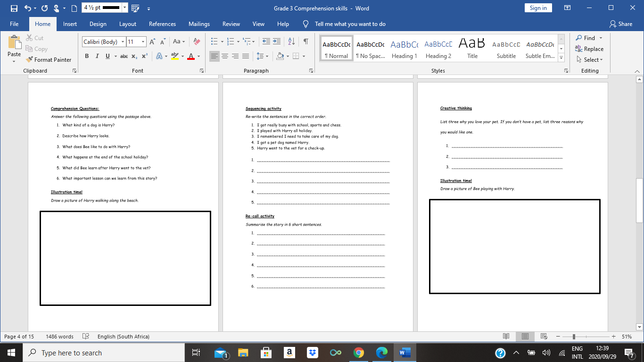Open the Font name dropdown
This screenshot has width=644, height=362.
(123, 42)
